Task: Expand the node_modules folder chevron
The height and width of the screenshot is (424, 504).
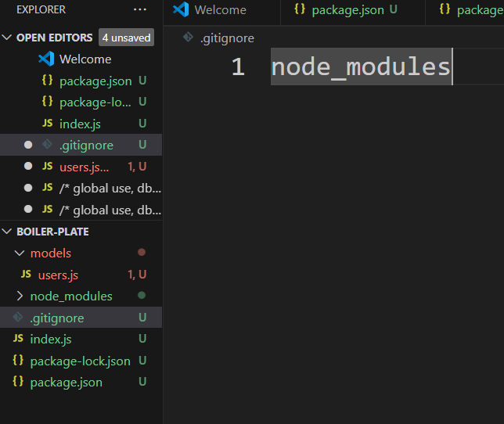Action: pyautogui.click(x=20, y=296)
